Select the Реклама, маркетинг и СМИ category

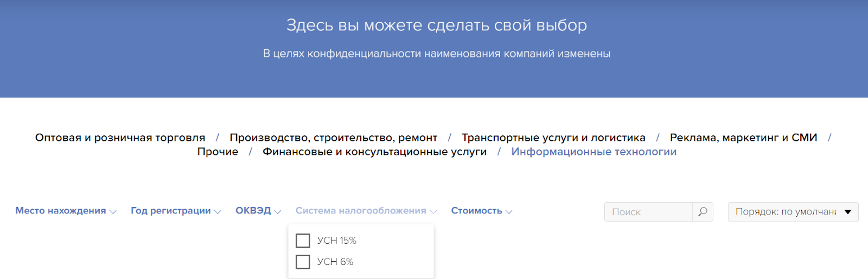tap(743, 138)
